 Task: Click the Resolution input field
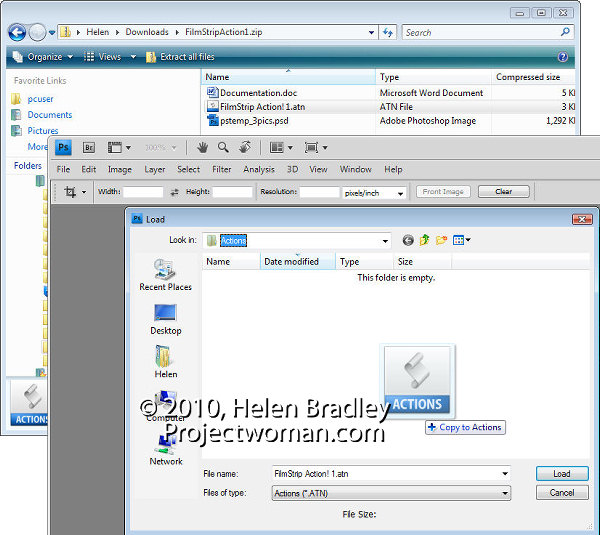pos(320,192)
